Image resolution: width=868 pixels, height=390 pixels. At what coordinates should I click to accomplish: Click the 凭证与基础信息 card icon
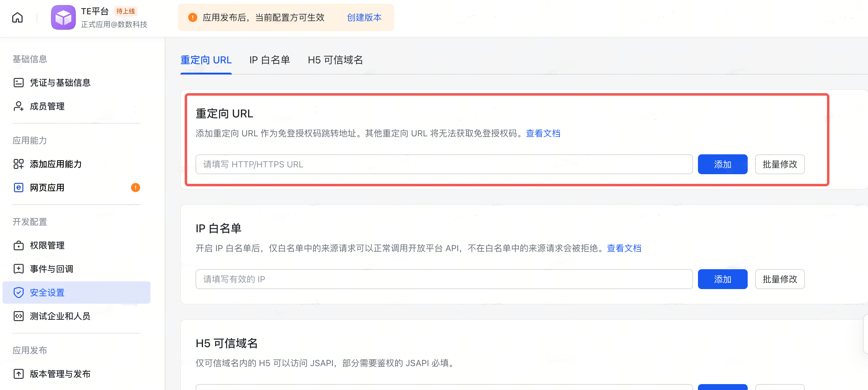pyautogui.click(x=19, y=83)
